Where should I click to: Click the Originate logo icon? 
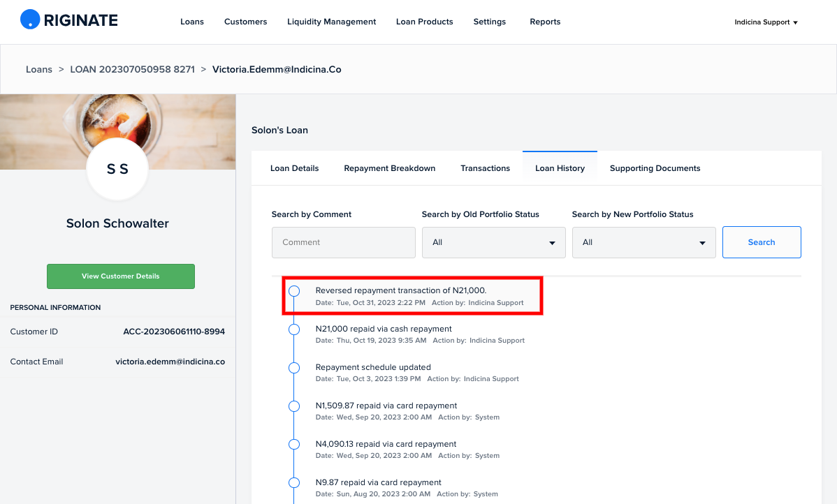[x=30, y=20]
